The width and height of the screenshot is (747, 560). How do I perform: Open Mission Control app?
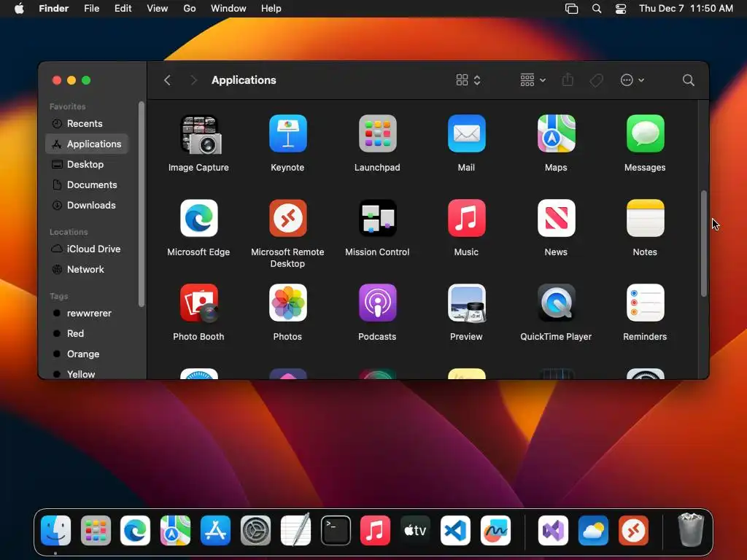(377, 218)
